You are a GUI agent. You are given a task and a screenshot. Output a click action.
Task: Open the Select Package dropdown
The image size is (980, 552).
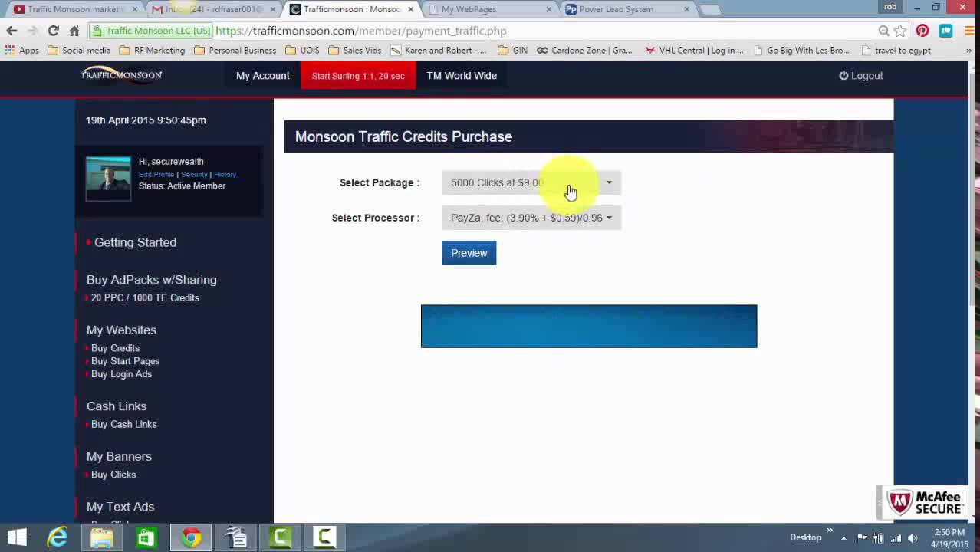[x=531, y=182]
